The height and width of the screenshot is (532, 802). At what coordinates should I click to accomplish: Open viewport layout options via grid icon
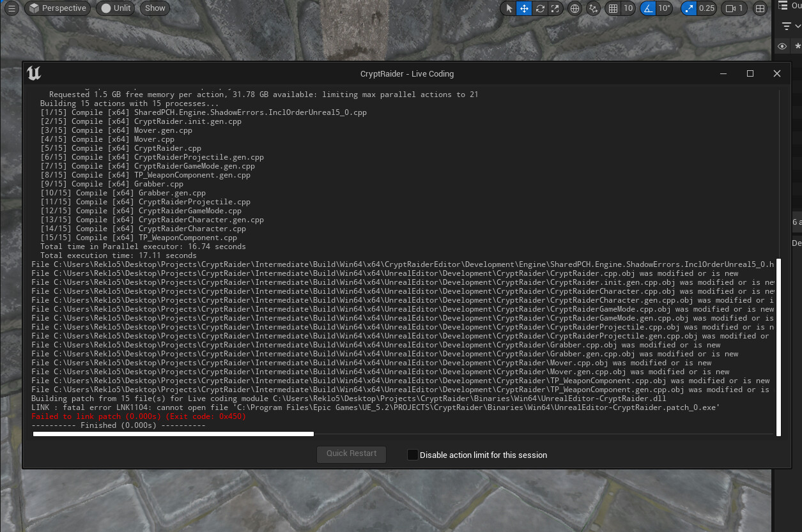pos(760,8)
